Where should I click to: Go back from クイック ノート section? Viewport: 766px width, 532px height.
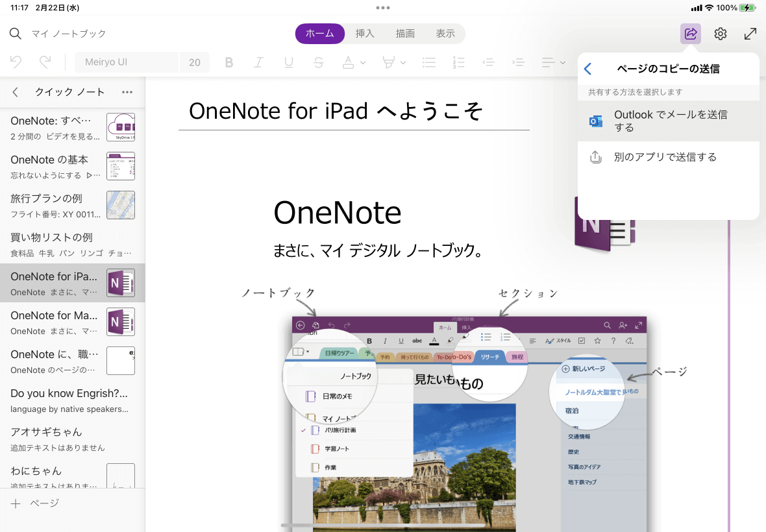(x=15, y=92)
